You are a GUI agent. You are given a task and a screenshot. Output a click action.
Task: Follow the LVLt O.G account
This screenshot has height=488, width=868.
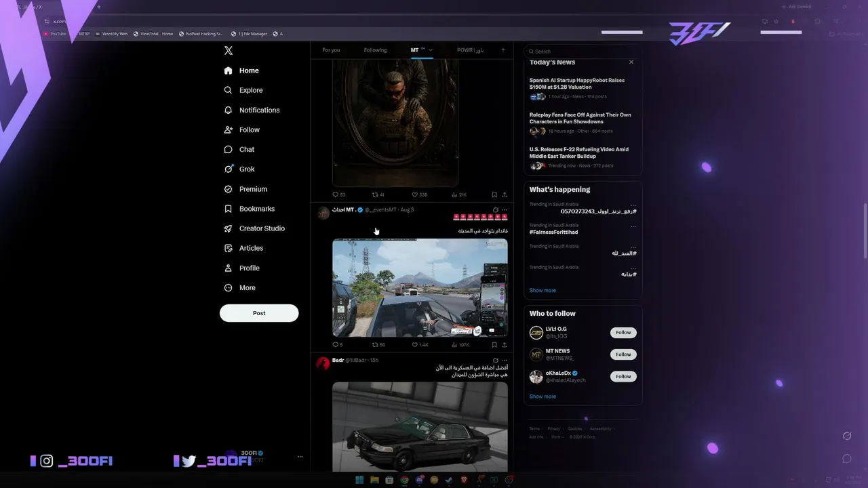click(623, 333)
